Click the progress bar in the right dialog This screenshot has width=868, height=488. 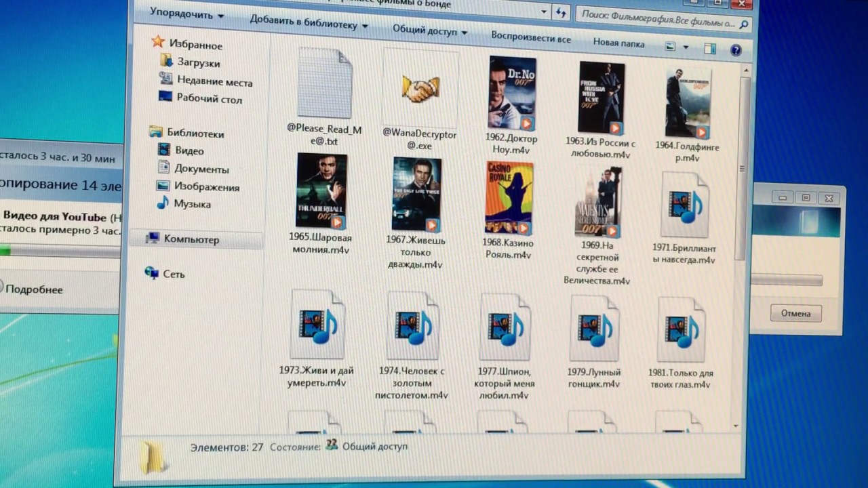pyautogui.click(x=786, y=280)
